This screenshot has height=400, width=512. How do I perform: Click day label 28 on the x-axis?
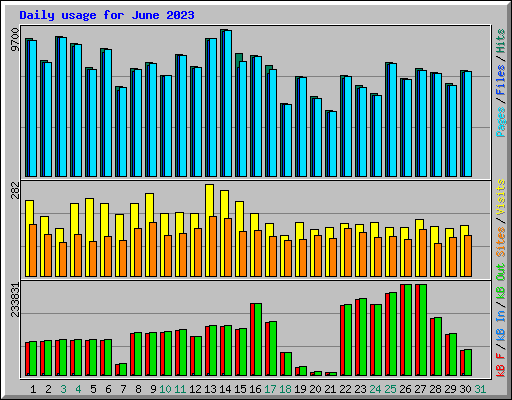tap(435, 389)
